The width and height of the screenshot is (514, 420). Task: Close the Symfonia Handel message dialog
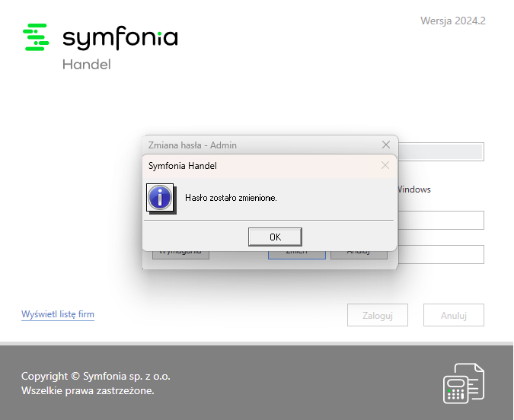coord(385,165)
